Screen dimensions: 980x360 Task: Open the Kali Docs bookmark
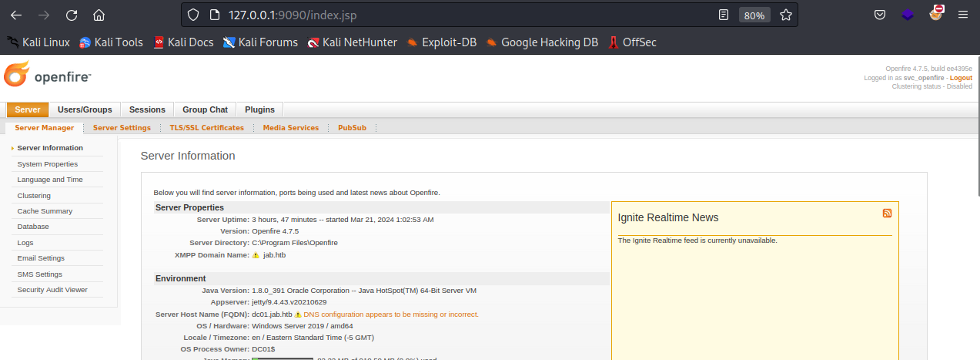click(x=183, y=42)
